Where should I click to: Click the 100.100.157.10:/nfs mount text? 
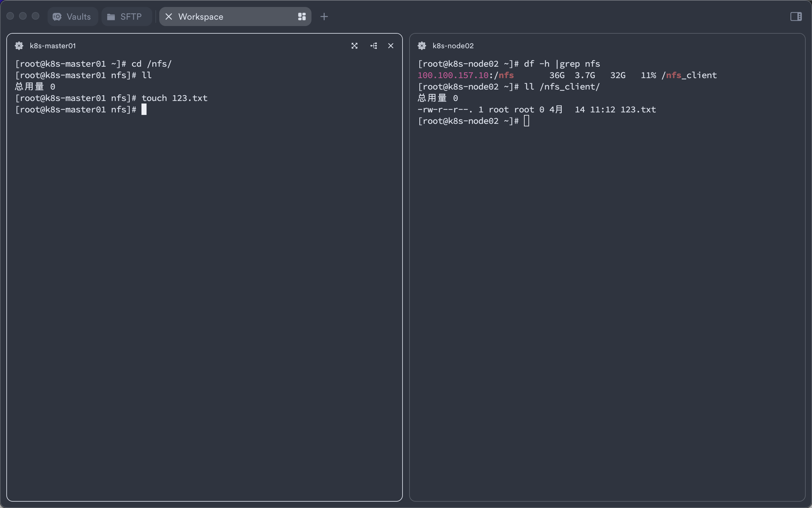[466, 75]
